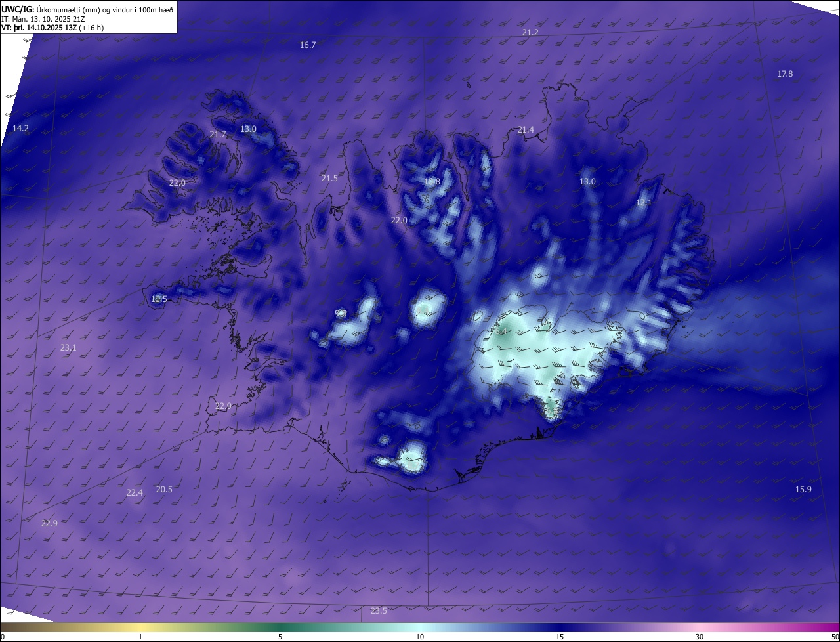Select the 13.0 label next to 21.7
The height and width of the screenshot is (642, 840).
248,129
